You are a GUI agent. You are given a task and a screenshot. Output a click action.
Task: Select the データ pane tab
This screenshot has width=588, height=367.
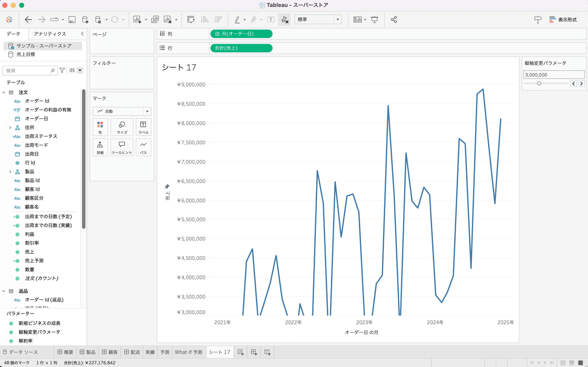pyautogui.click(x=13, y=34)
